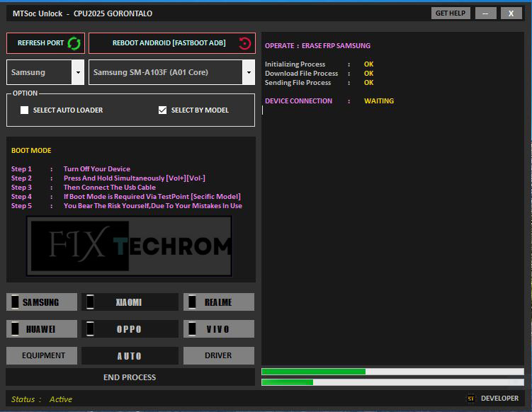Uncheck the Select By Model checkbox

162,110
